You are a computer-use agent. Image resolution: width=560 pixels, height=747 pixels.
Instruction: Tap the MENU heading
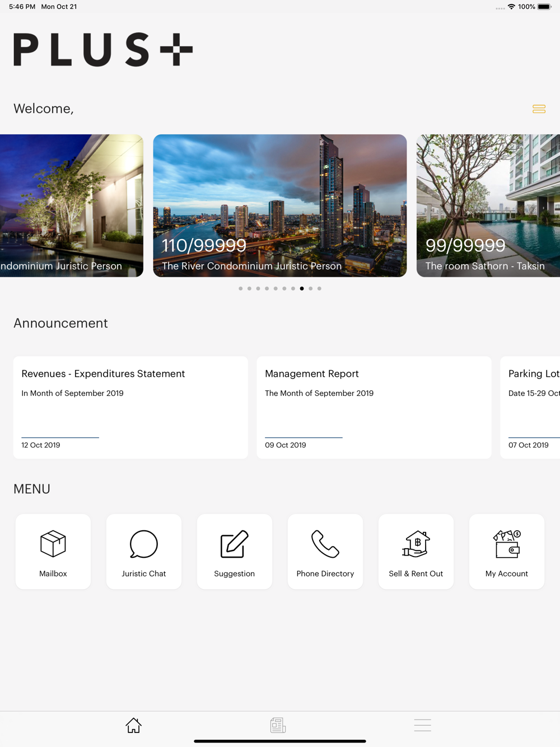point(32,489)
